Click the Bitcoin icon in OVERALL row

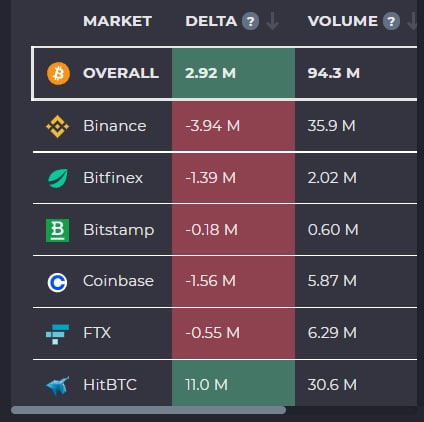click(x=58, y=73)
